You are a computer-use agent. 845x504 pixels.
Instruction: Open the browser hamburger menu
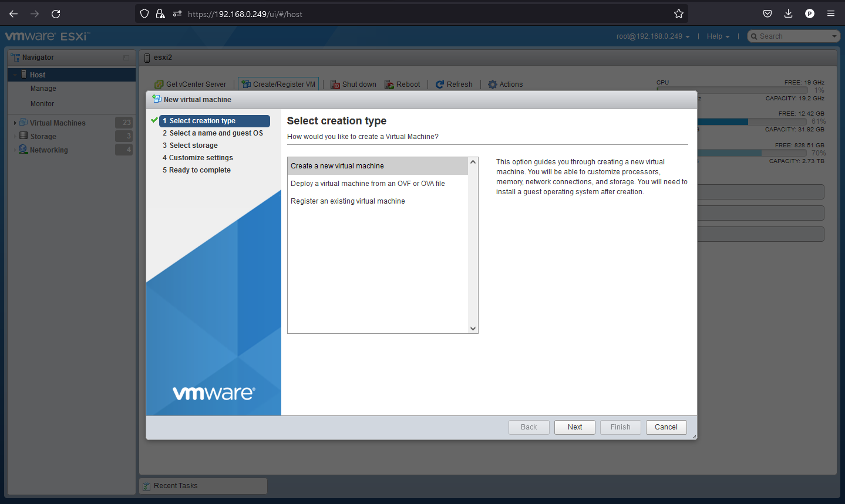coord(831,13)
